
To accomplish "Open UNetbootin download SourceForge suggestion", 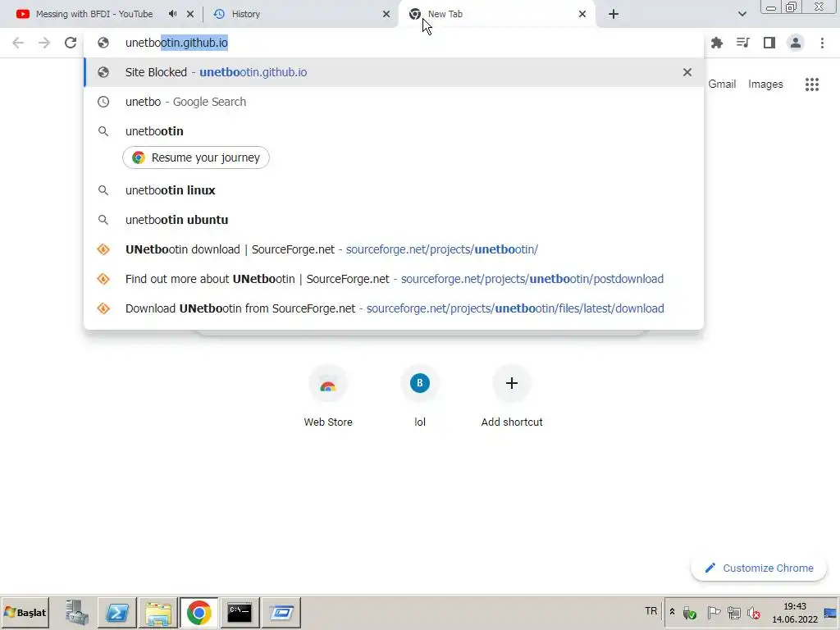I will pos(393,249).
